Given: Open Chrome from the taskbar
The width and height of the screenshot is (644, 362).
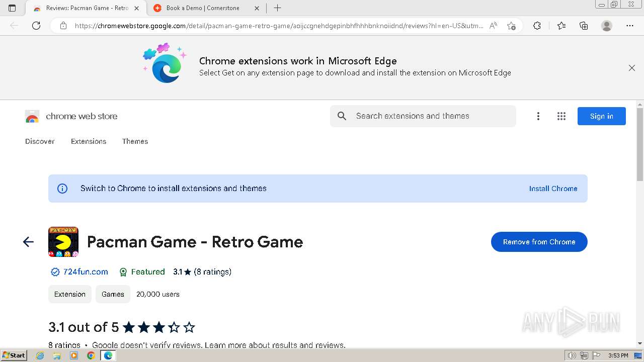Looking at the screenshot, I should pos(91,355).
